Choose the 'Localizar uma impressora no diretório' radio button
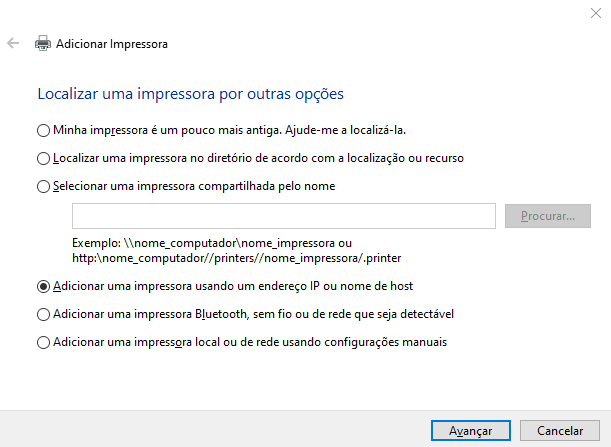Screen dimensions: 611x447 click(x=43, y=158)
